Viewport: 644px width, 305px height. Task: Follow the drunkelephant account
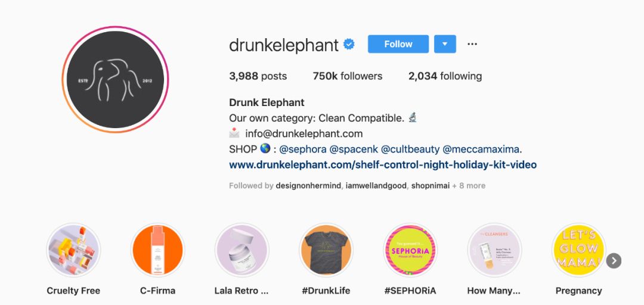point(398,44)
